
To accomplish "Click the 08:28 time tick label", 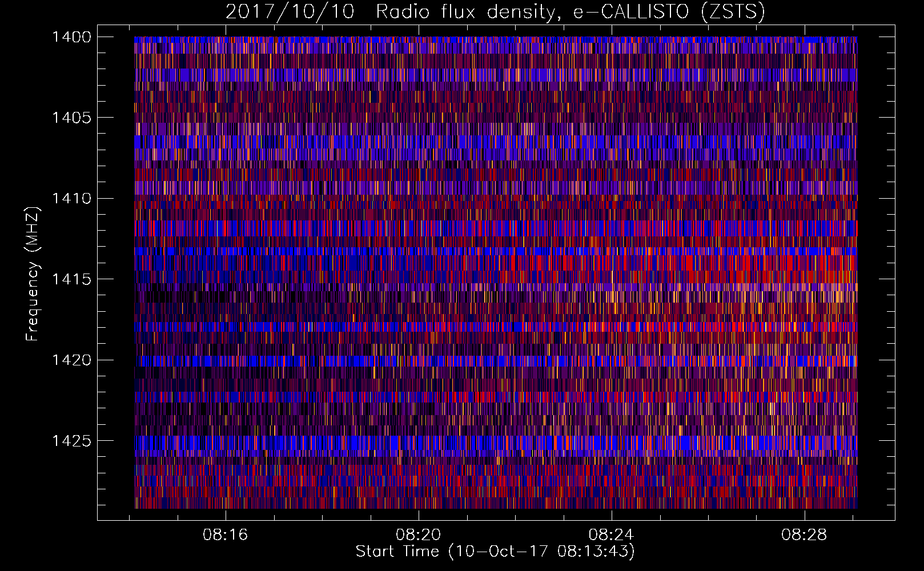I will point(805,535).
